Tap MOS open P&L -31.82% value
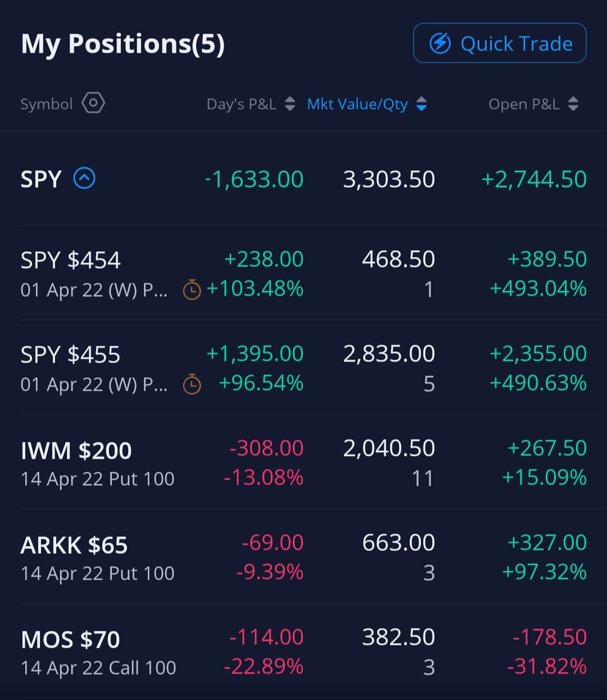This screenshot has height=700, width=607. tap(547, 667)
